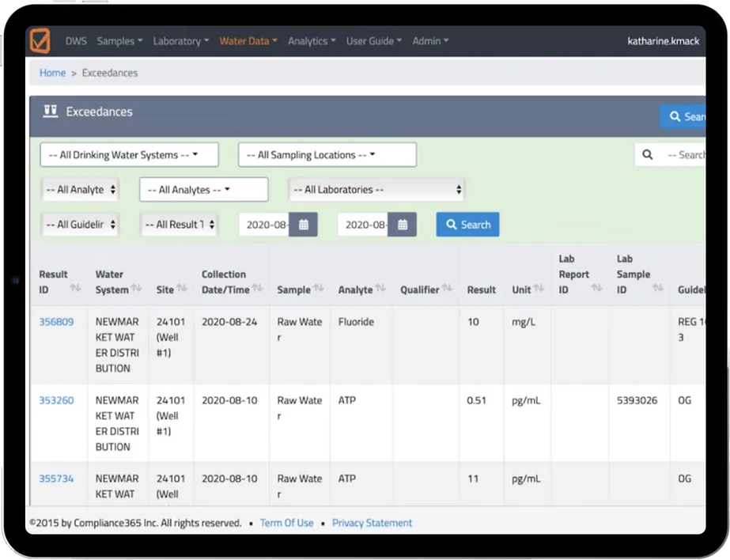This screenshot has height=560, width=730.
Task: Open All Drinking Water Systems dropdown
Action: (x=129, y=154)
